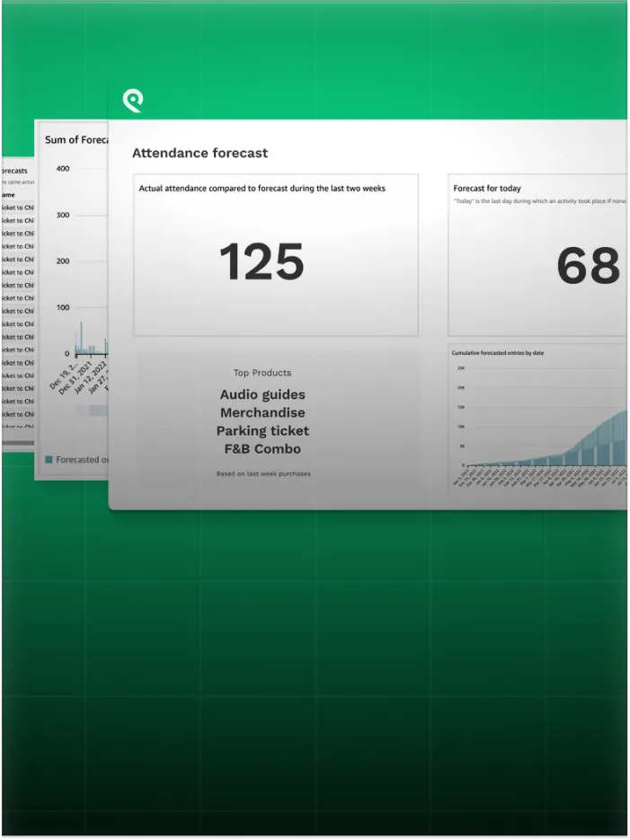
Task: Click the 300 y-axis label in back chart
Action: [63, 215]
